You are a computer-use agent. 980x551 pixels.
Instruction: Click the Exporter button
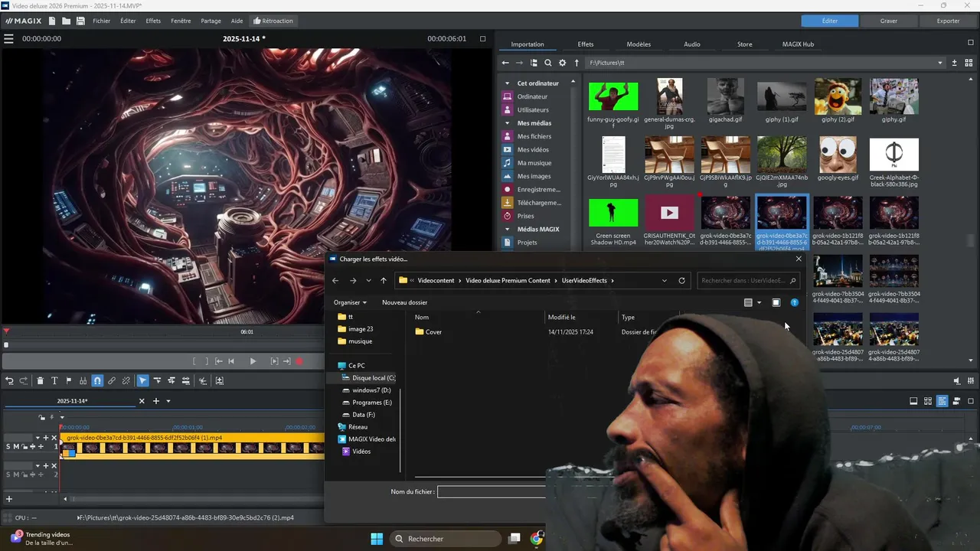(x=948, y=21)
